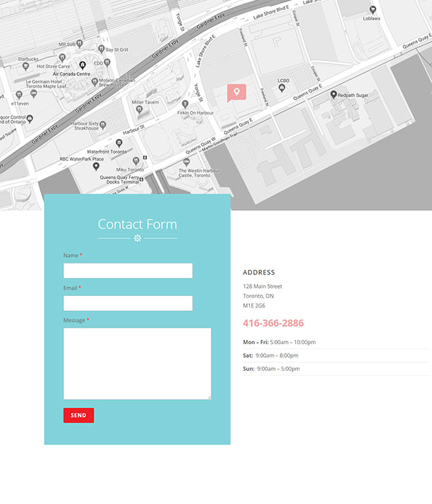Viewport: 432px width, 504px height.
Task: Select the Starbucks cafe pin
Action: 25,66
